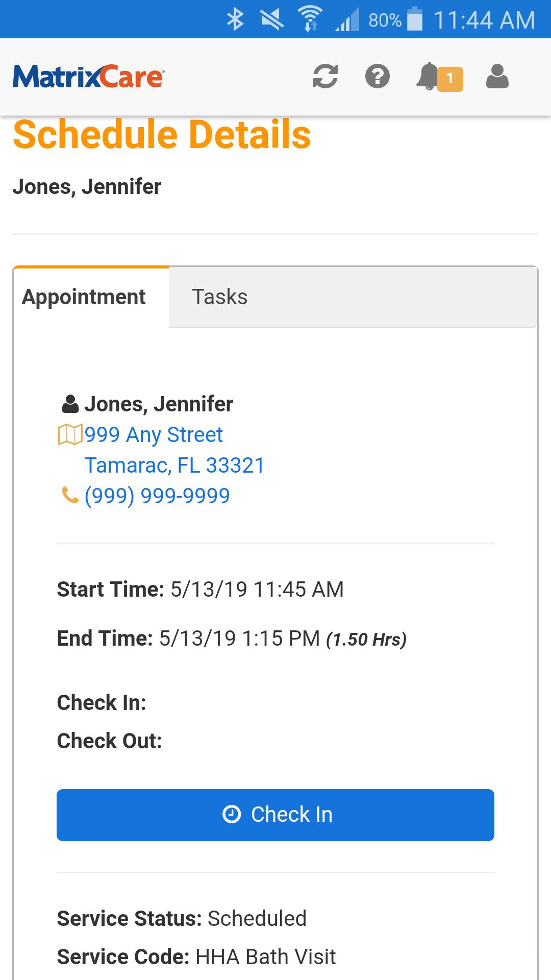Tap the Schedule Details heading
This screenshot has width=551, height=980.
[x=162, y=135]
